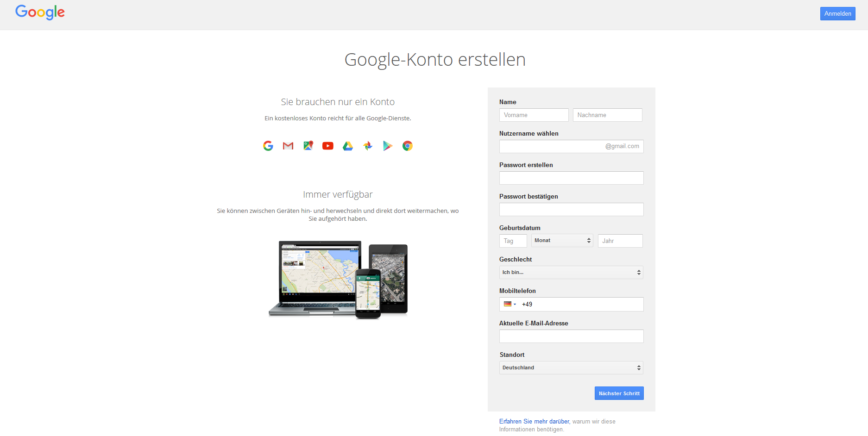The height and width of the screenshot is (436, 868).
Task: Click the 'Ein kostenloses Konto reicht' text
Action: pyautogui.click(x=338, y=118)
